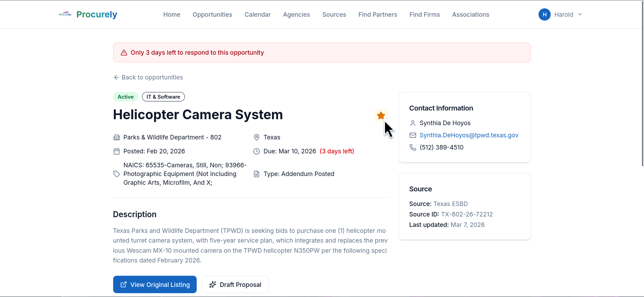Click the View Original Listing button
Viewport: 644px width, 297px height.
point(155,284)
